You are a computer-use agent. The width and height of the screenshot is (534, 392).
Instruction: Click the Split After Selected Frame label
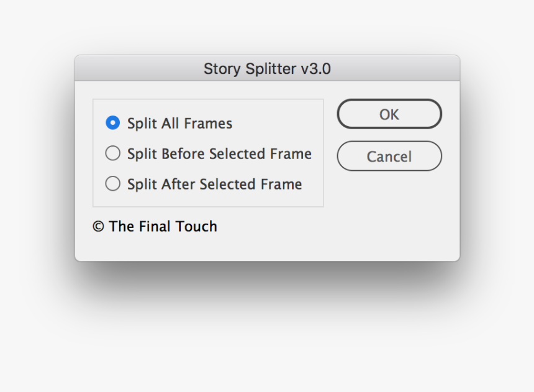214,184
